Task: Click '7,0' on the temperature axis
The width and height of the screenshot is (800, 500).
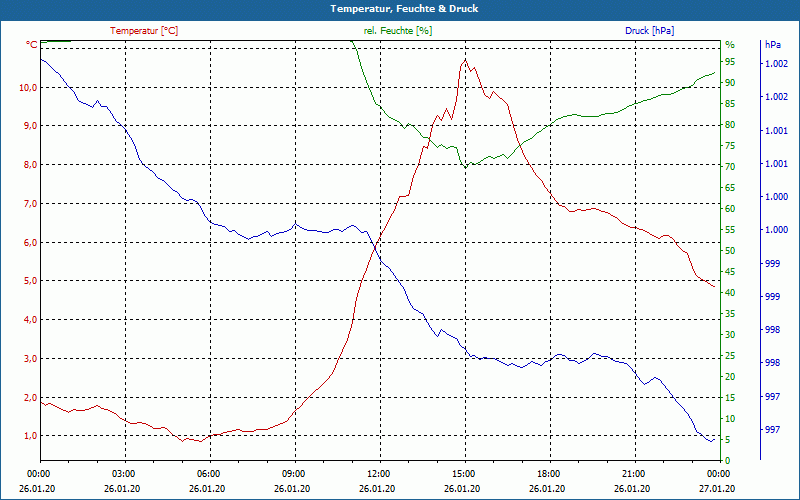Action: click(30, 204)
